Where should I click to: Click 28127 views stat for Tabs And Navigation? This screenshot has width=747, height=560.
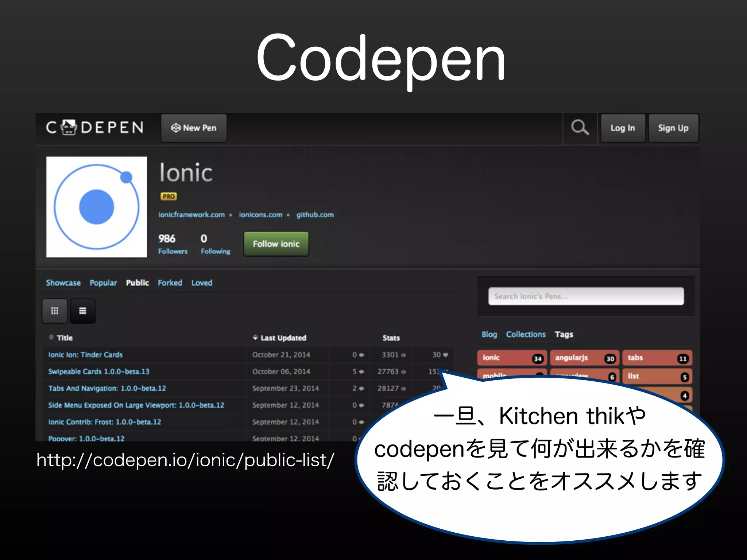[x=392, y=388]
